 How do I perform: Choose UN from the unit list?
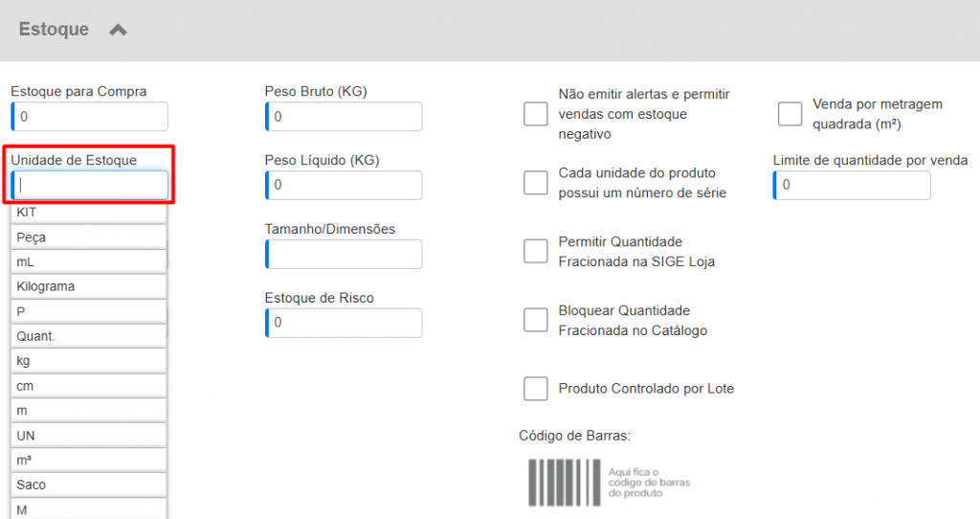point(89,436)
